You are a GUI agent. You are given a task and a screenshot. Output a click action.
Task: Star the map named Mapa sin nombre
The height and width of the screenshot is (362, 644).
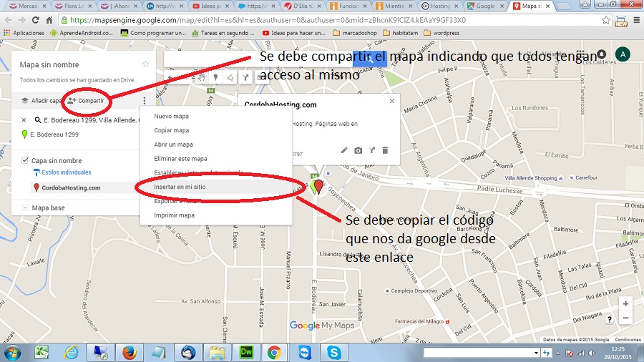coord(145,64)
